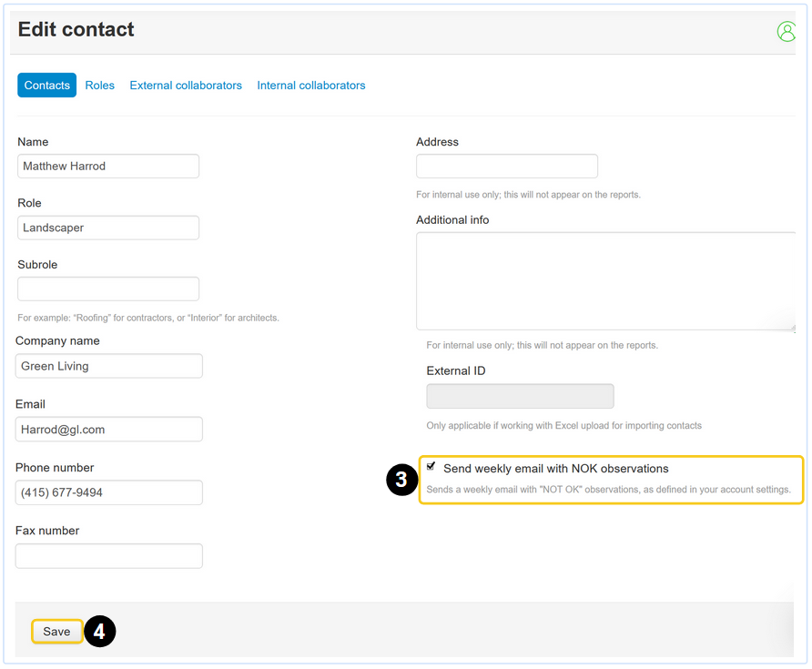Open the Contacts tab
Viewport: 812px width, 669px height.
click(x=46, y=86)
